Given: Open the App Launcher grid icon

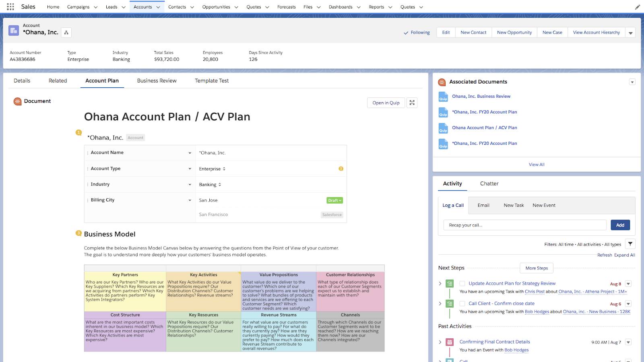Looking at the screenshot, I should (10, 7).
